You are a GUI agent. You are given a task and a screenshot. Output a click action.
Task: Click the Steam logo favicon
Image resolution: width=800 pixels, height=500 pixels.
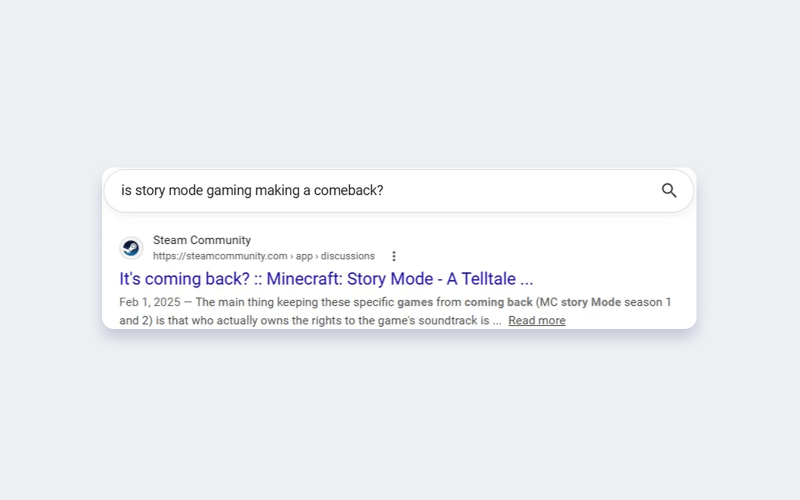pyautogui.click(x=131, y=248)
